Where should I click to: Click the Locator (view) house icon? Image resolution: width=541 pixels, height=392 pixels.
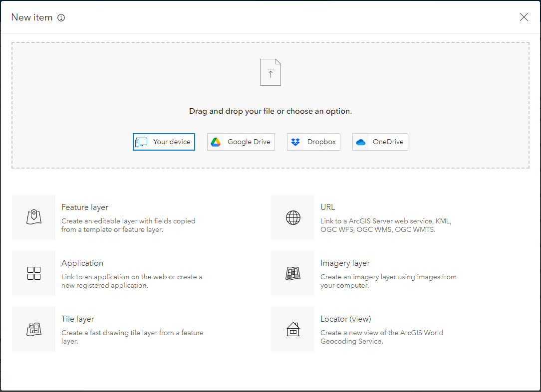(293, 329)
